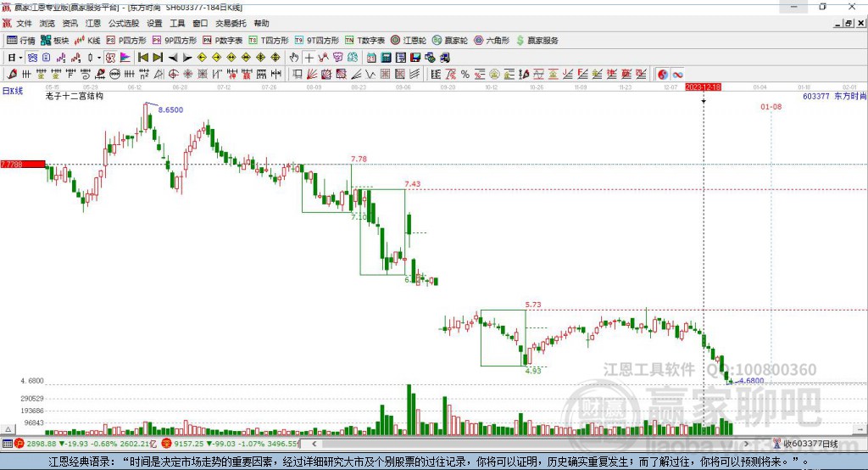The width and height of the screenshot is (868, 470).
Task: Click the status bar grid icon
Action: (x=7, y=444)
